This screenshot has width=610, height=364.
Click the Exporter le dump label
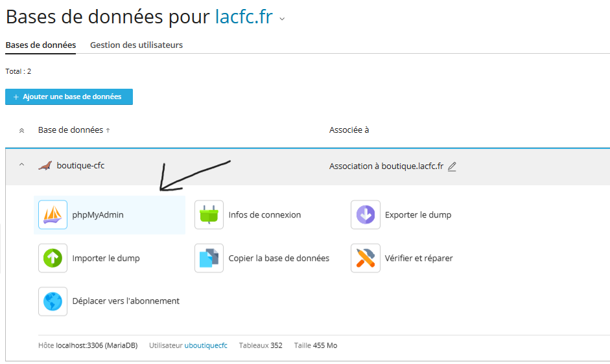point(418,214)
